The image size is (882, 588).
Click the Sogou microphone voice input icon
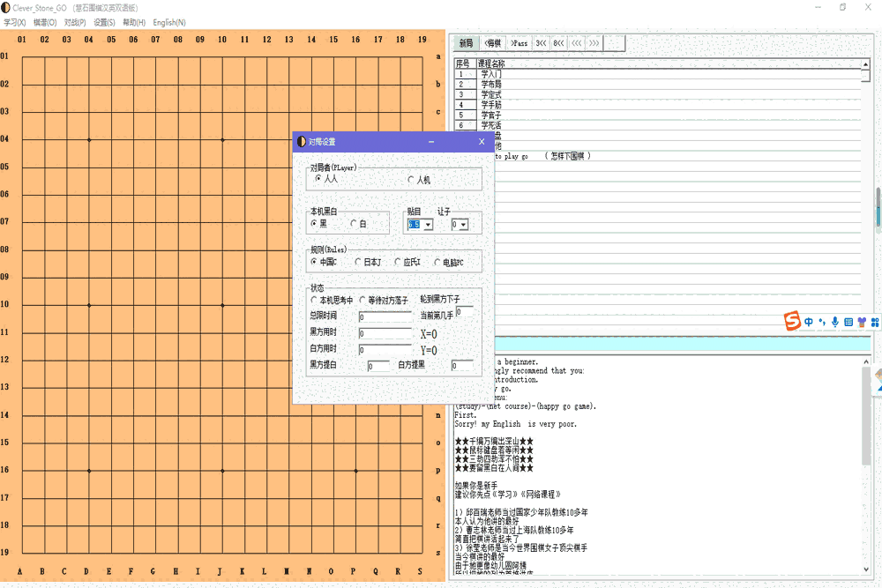[835, 323]
